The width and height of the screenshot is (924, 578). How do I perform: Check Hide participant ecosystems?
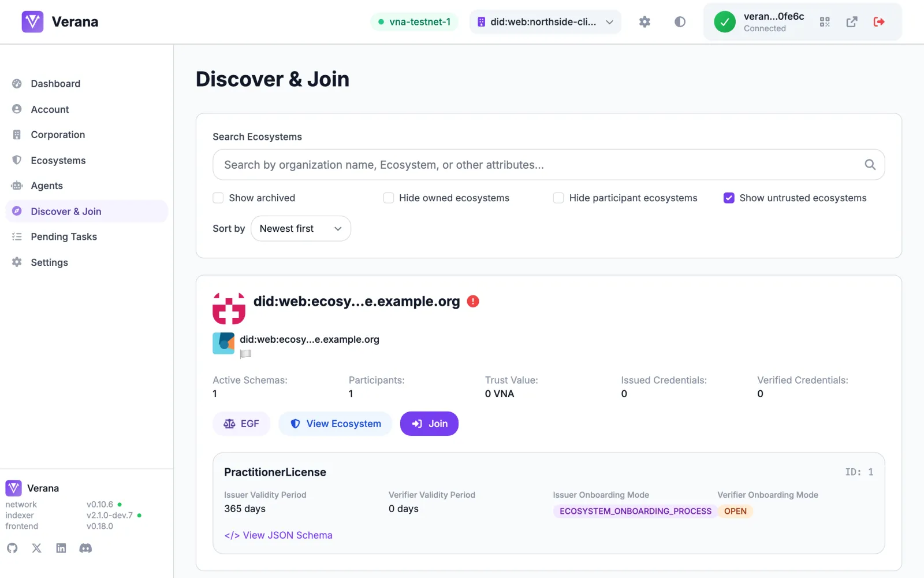tap(558, 198)
